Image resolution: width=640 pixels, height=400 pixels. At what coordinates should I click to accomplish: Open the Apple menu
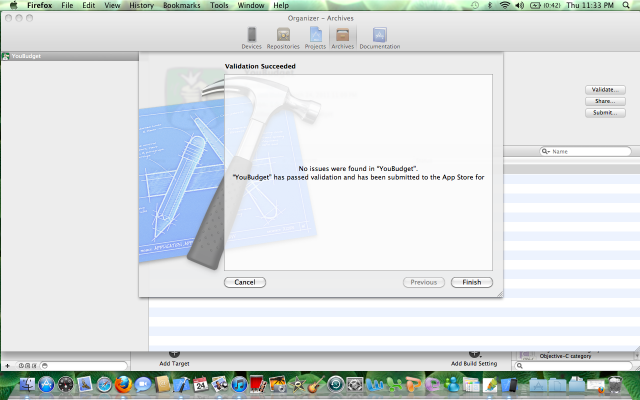point(14,5)
